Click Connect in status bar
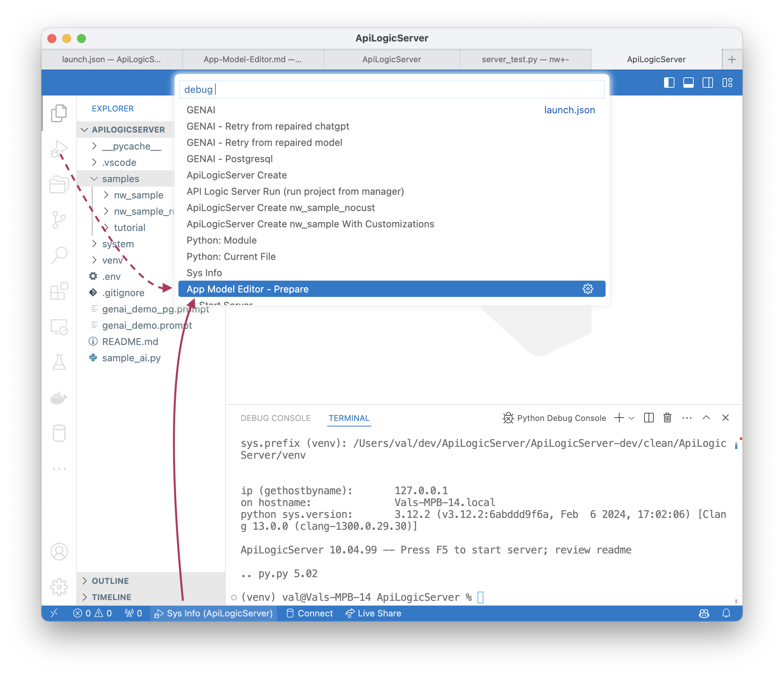Image resolution: width=784 pixels, height=676 pixels. (309, 613)
